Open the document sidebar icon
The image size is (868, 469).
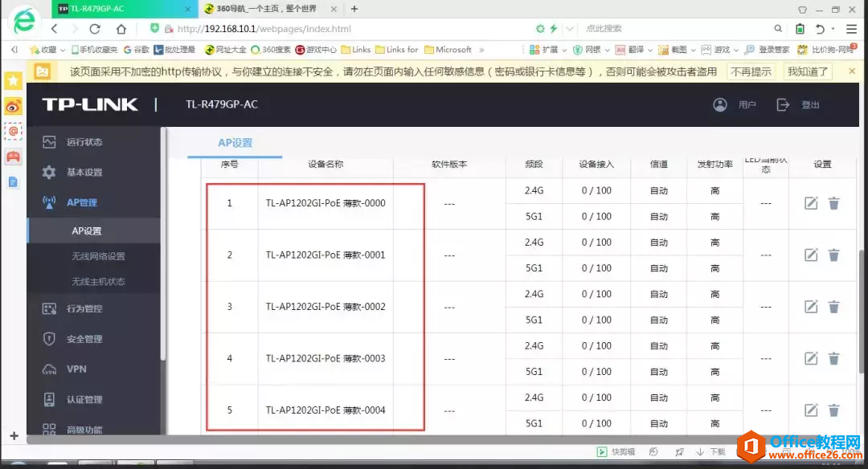(14, 182)
